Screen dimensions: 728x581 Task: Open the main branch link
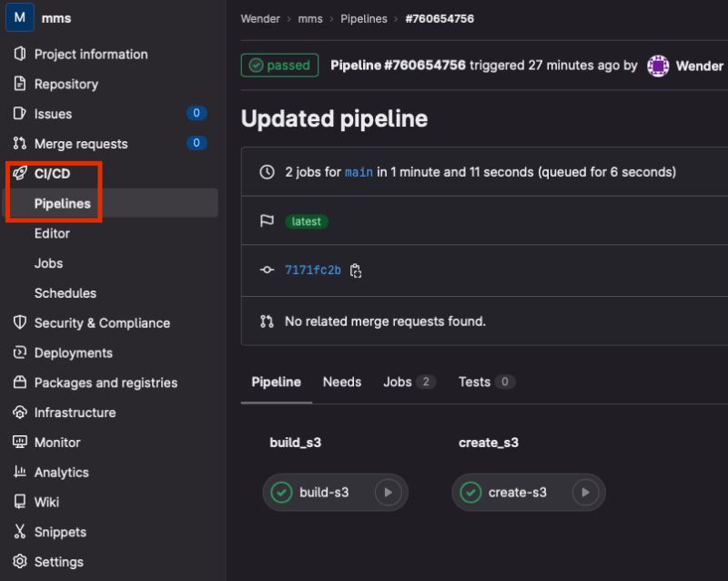pyautogui.click(x=359, y=172)
